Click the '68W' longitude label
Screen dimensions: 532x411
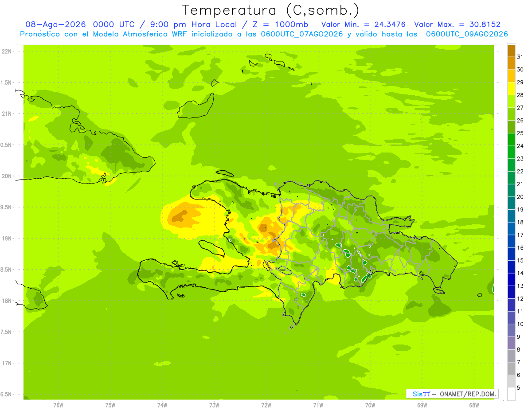pos(474,405)
